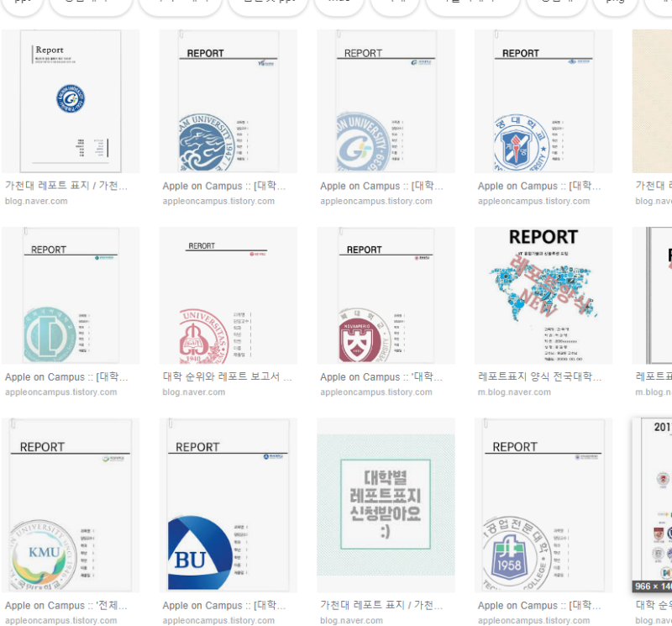Click 'Apple on Campus' title under teal seal

(66, 377)
